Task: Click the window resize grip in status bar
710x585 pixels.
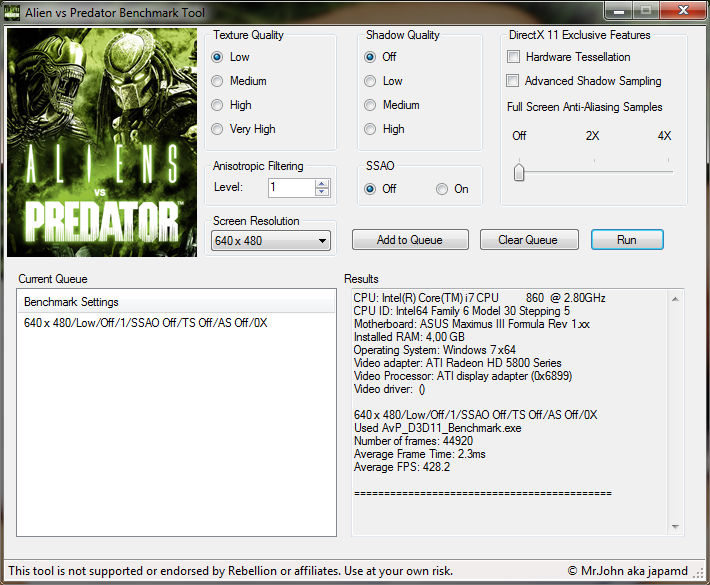Action: coord(699,573)
